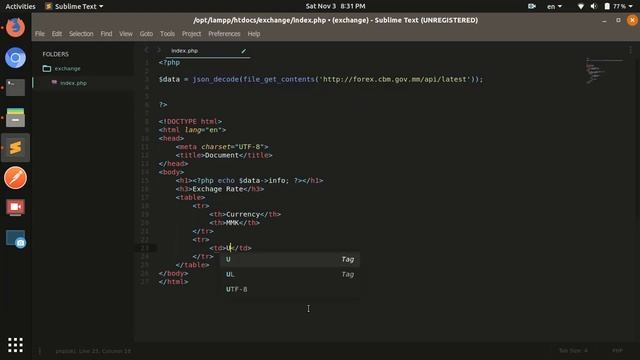Image resolution: width=640 pixels, height=360 pixels.
Task: Open the Help menu
Action: (x=253, y=34)
